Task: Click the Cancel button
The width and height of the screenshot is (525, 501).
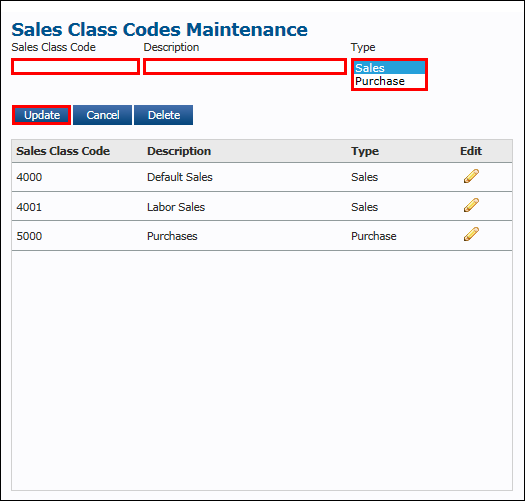Action: [102, 115]
